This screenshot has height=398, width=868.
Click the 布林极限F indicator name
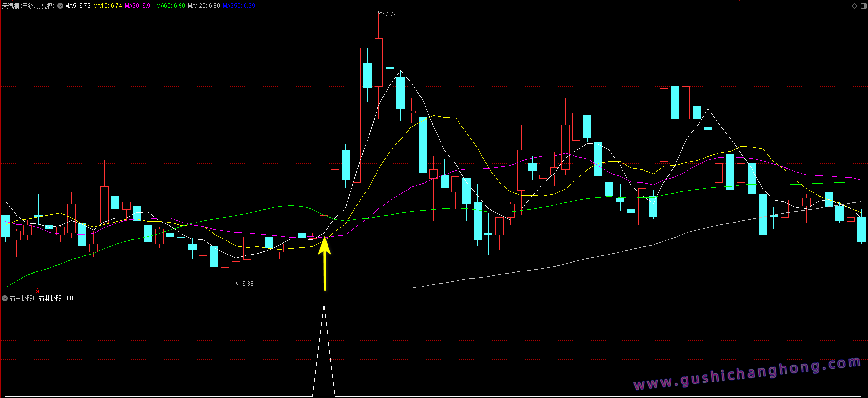(23, 299)
